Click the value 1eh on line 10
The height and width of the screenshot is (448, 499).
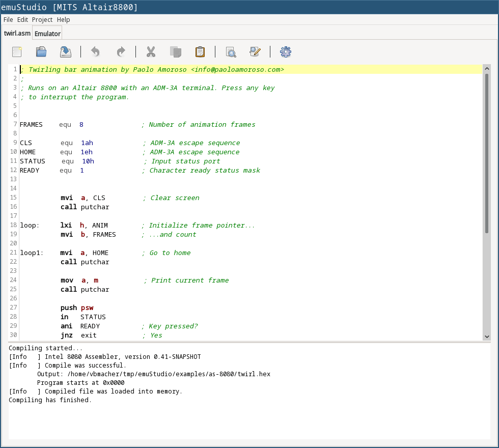(87, 152)
